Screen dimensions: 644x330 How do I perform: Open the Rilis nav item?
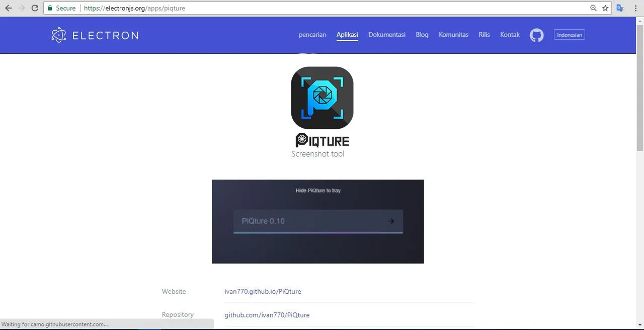pos(484,35)
